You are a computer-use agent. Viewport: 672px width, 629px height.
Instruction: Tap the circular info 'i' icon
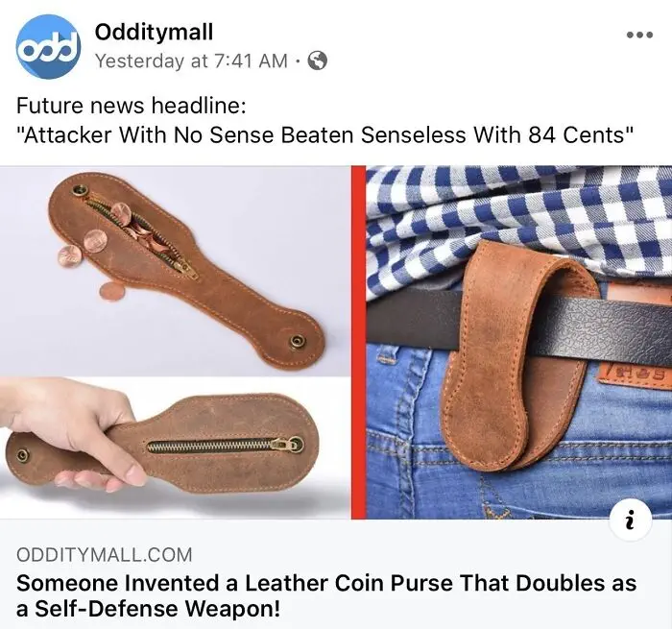click(x=631, y=520)
